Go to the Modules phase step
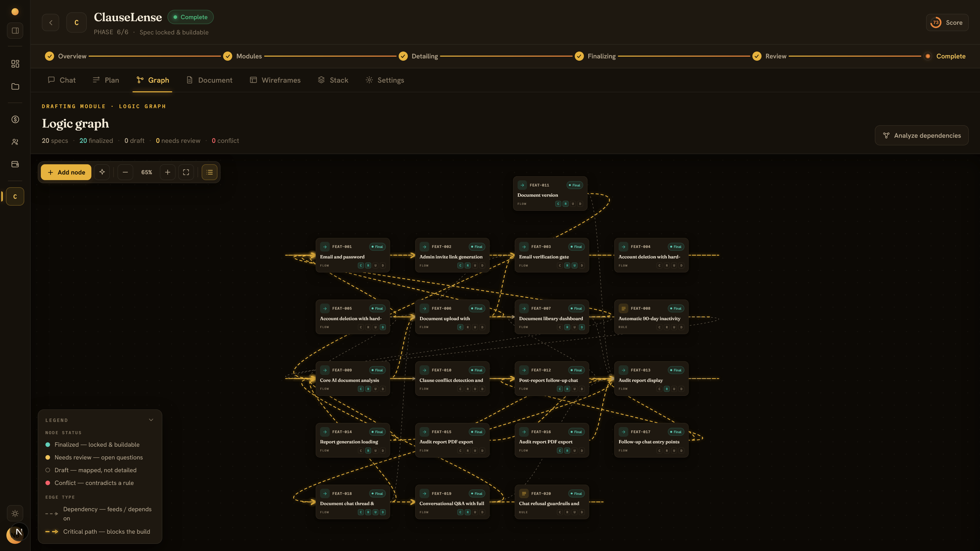This screenshot has height=551, width=980. point(242,56)
